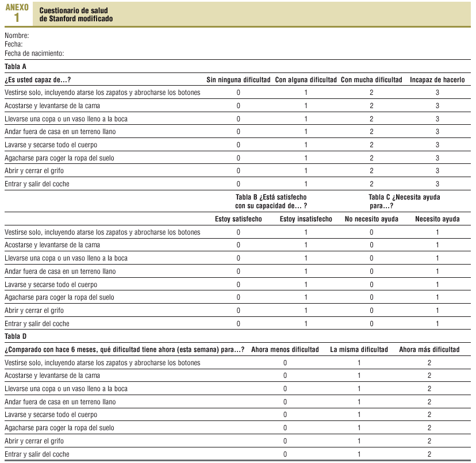Choose 2 for Abrir y cerrar el grifo, Tabla A
Screen dimensions: 476x463
coord(371,171)
